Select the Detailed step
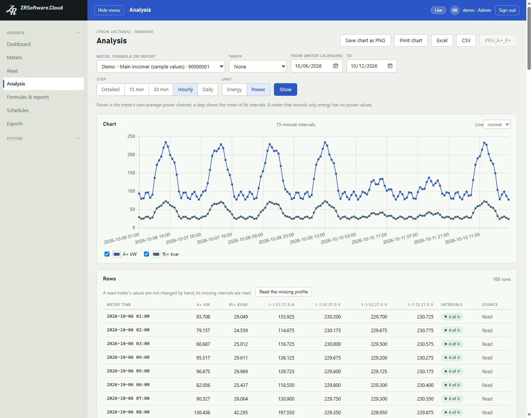 [x=111, y=90]
